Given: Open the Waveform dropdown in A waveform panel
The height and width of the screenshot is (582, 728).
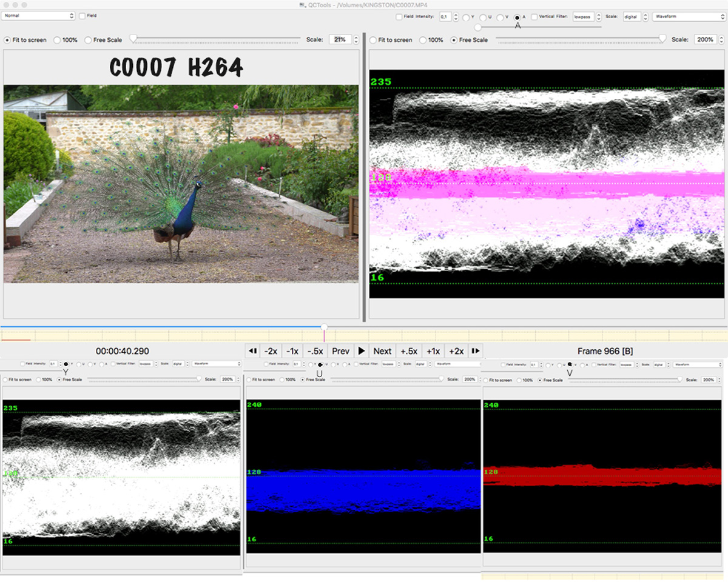Looking at the screenshot, I should [x=689, y=17].
